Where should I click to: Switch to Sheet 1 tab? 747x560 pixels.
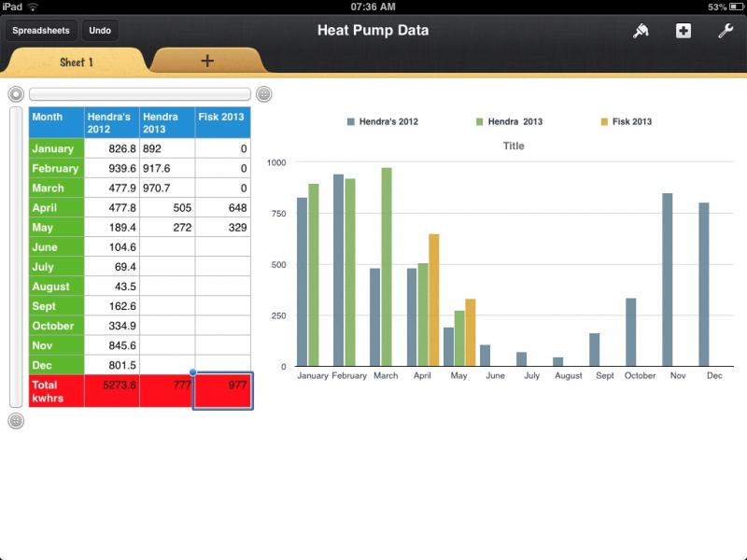[x=77, y=62]
